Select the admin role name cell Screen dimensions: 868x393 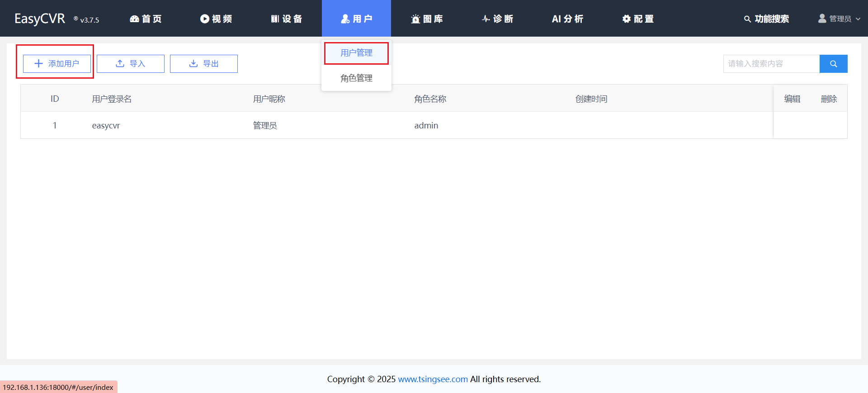(426, 125)
